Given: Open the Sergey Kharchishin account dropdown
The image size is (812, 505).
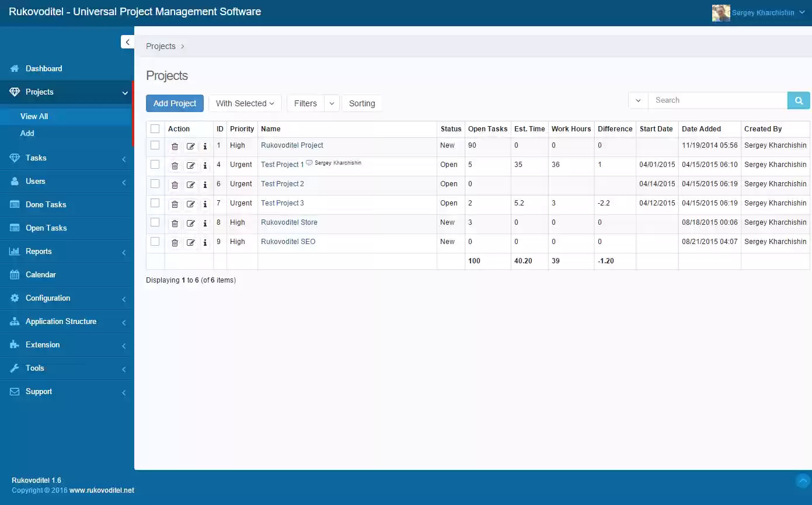Looking at the screenshot, I should 759,12.
